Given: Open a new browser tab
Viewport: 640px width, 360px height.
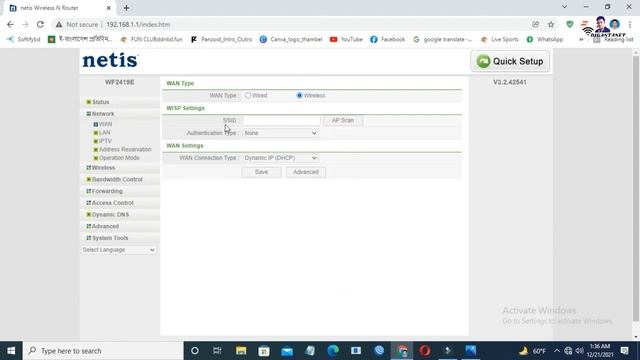Looking at the screenshot, I should (127, 8).
